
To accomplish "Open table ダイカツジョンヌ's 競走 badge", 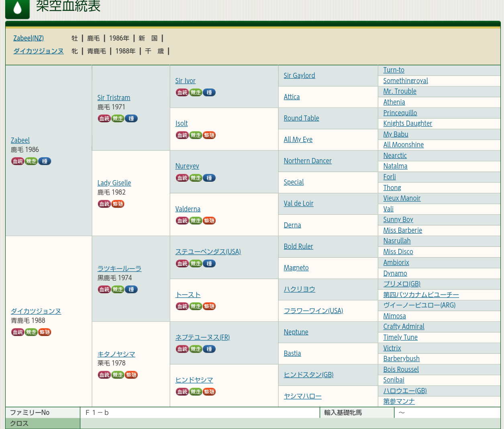I will click(x=31, y=332).
